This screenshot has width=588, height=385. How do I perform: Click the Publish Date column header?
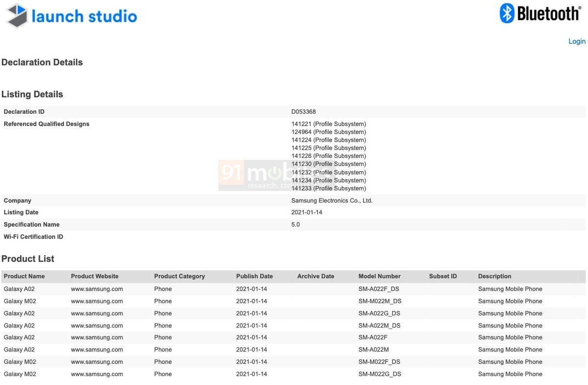coord(254,277)
